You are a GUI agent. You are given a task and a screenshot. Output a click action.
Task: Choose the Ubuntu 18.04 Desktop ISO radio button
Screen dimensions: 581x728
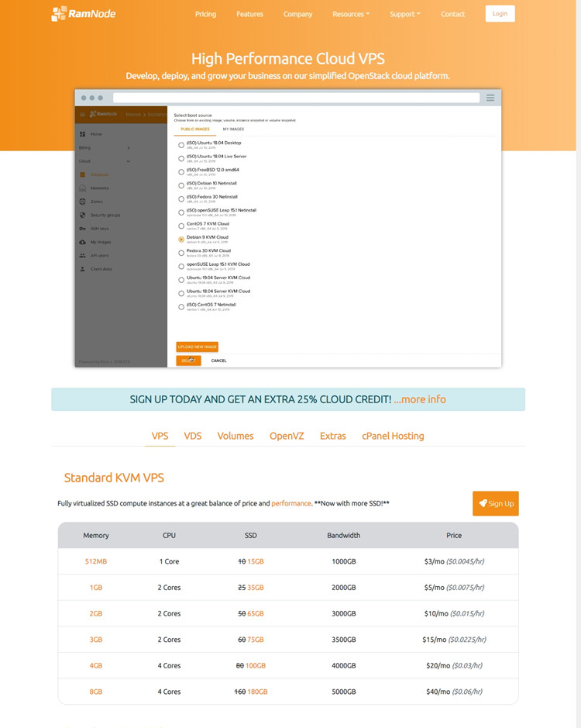[x=181, y=145]
